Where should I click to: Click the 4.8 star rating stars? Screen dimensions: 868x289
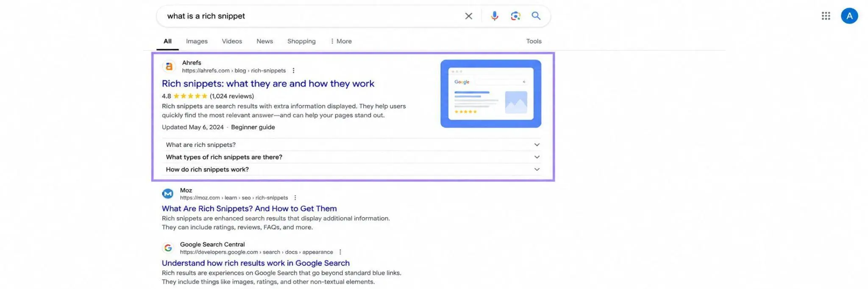tap(190, 96)
